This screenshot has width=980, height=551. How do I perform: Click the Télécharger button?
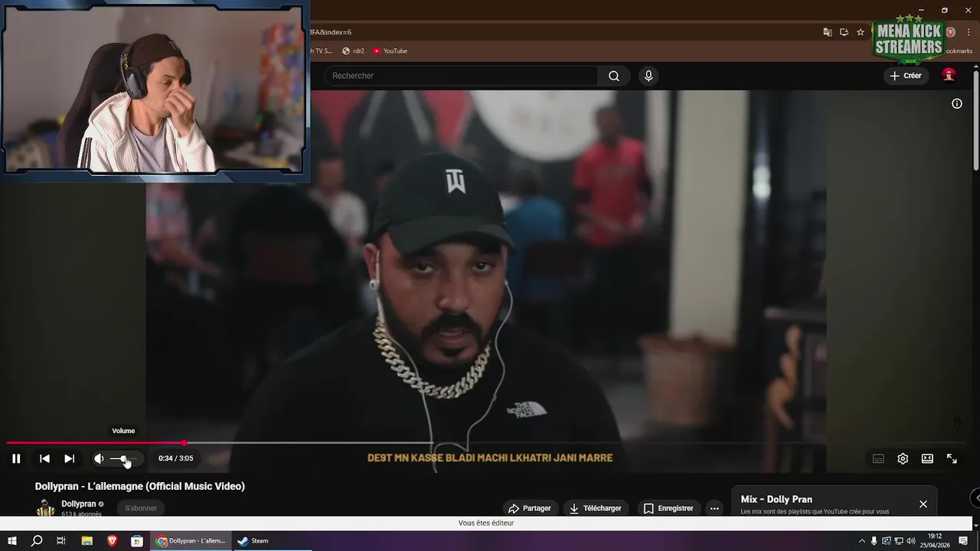pos(595,508)
